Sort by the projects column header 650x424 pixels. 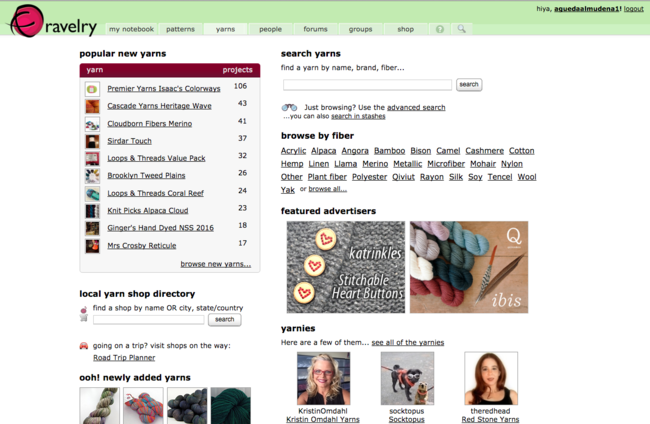coord(238,70)
